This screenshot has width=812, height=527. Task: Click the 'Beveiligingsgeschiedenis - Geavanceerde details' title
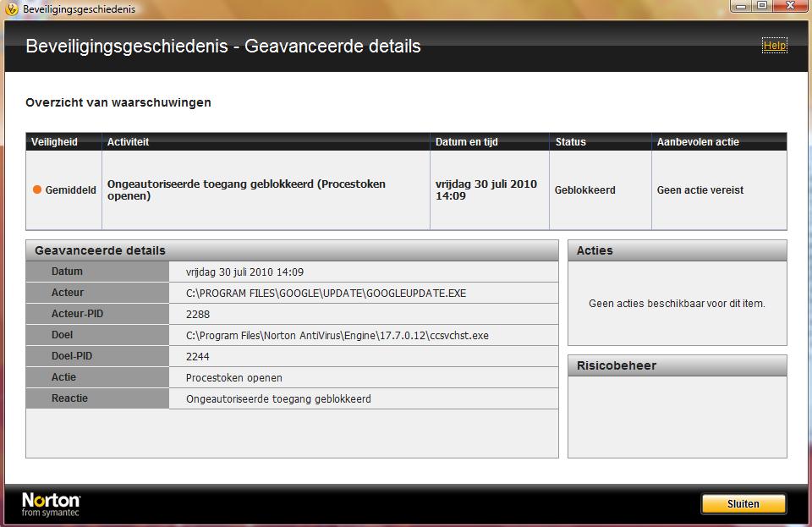pyautogui.click(x=223, y=46)
